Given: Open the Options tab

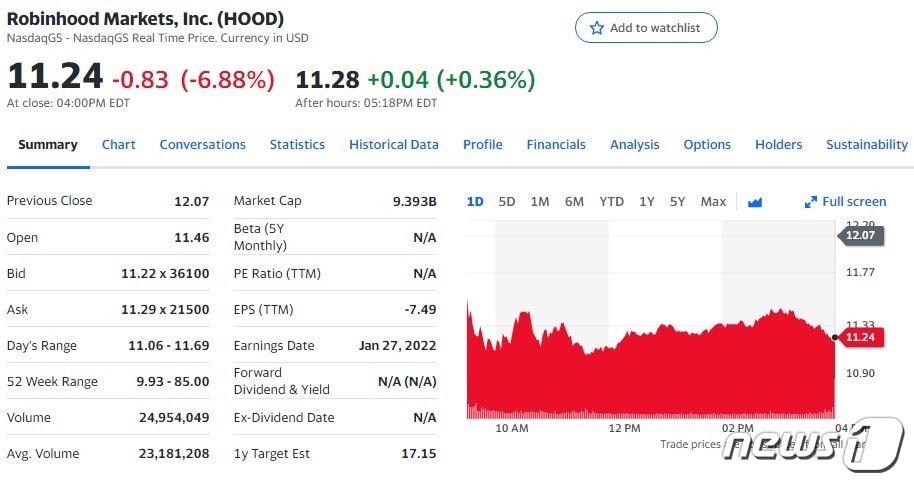Looking at the screenshot, I should [x=707, y=144].
